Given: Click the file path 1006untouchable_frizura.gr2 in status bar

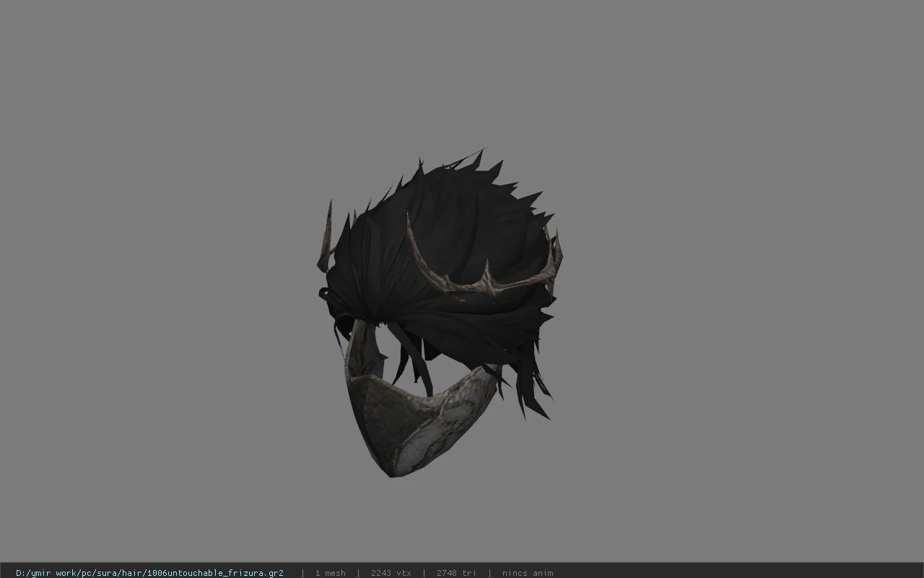Looking at the screenshot, I should [149, 573].
